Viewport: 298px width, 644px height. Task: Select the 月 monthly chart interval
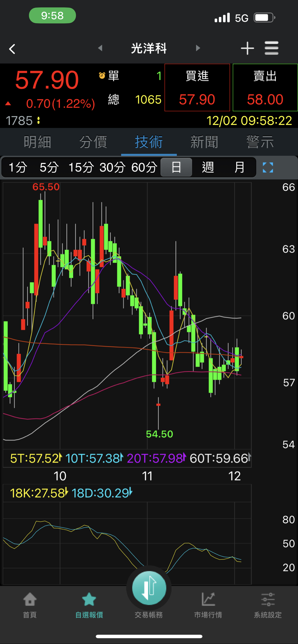click(x=239, y=167)
